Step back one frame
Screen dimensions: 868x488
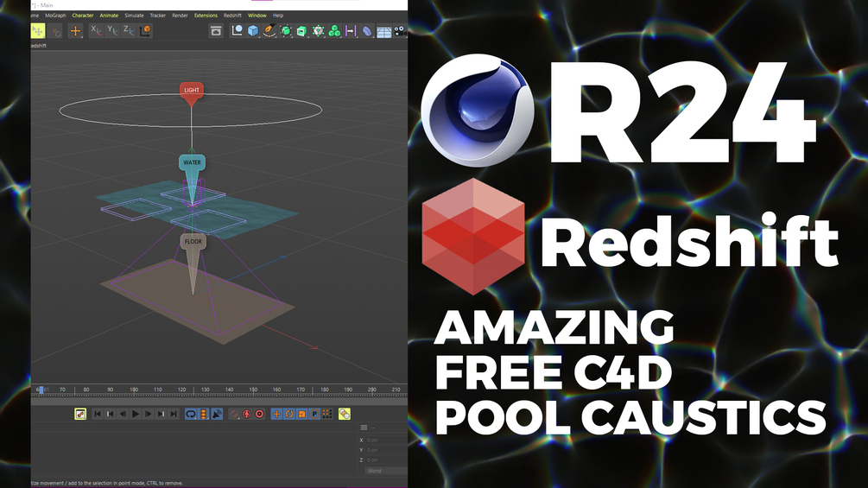click(x=123, y=414)
